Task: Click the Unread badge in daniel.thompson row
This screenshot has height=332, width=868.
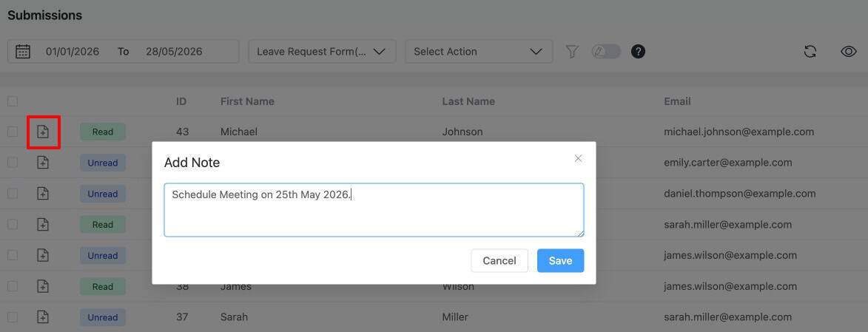Action: click(102, 194)
